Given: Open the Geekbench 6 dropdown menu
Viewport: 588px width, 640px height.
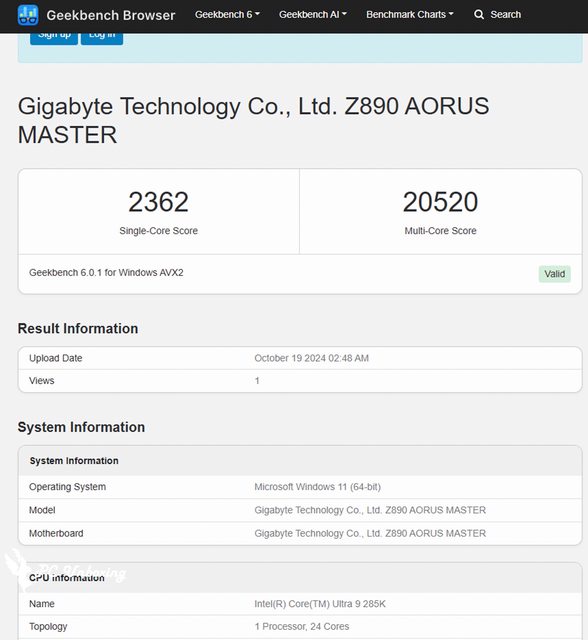Looking at the screenshot, I should click(x=227, y=15).
